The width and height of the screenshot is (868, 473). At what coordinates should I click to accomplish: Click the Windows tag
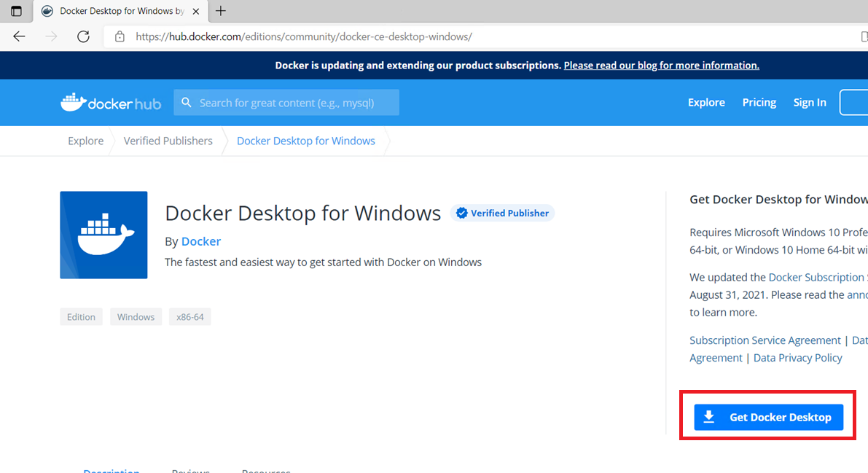[136, 317]
